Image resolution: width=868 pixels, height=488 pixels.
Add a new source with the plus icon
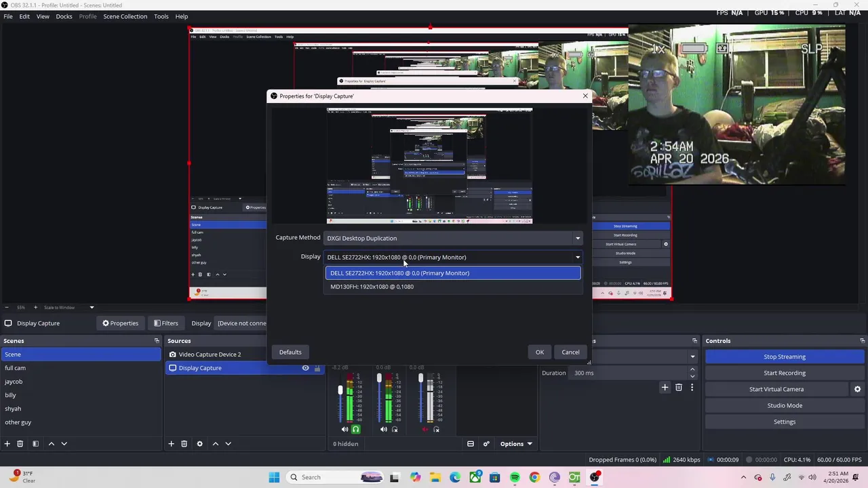click(x=171, y=444)
